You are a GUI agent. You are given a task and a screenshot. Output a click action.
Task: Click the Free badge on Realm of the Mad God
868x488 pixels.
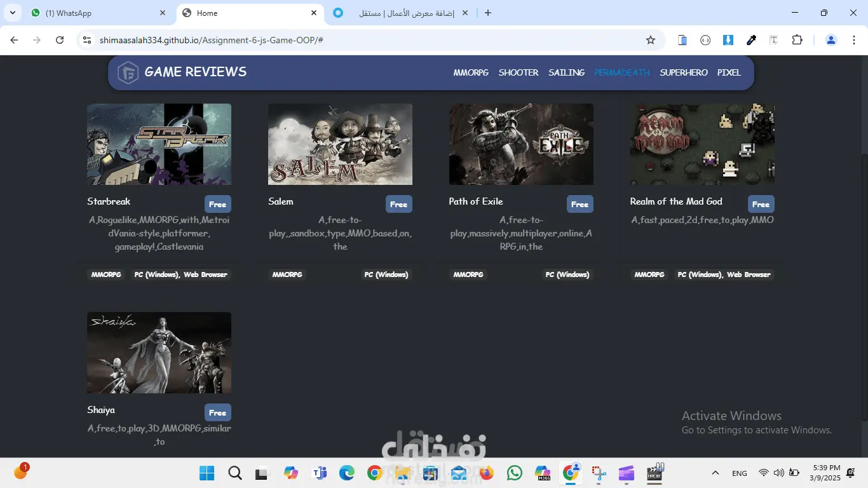(761, 204)
